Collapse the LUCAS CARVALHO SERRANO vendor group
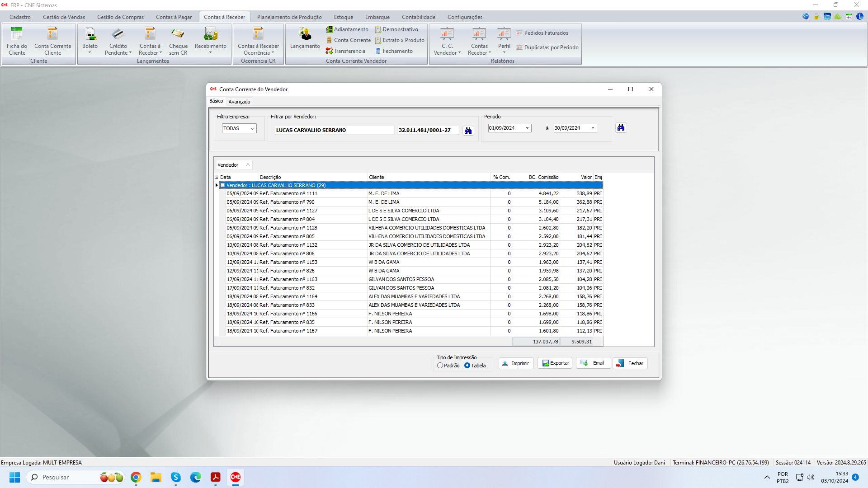 pyautogui.click(x=223, y=185)
